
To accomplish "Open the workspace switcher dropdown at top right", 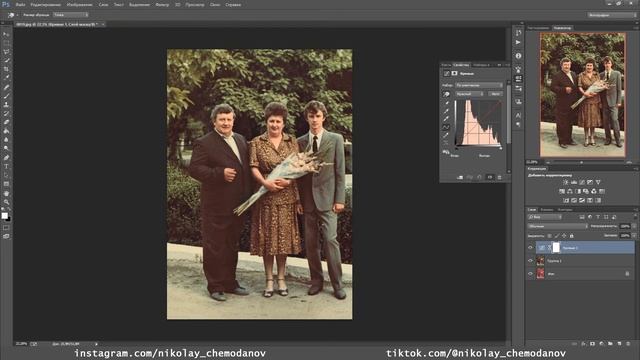I will pyautogui.click(x=611, y=15).
